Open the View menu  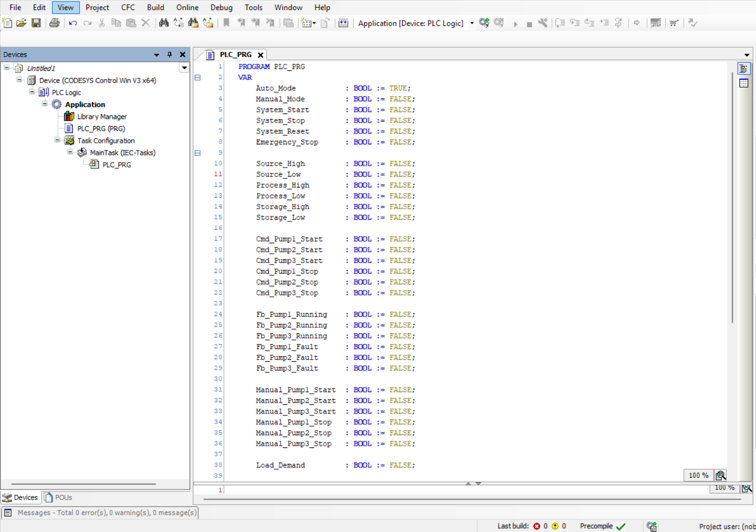coord(65,8)
